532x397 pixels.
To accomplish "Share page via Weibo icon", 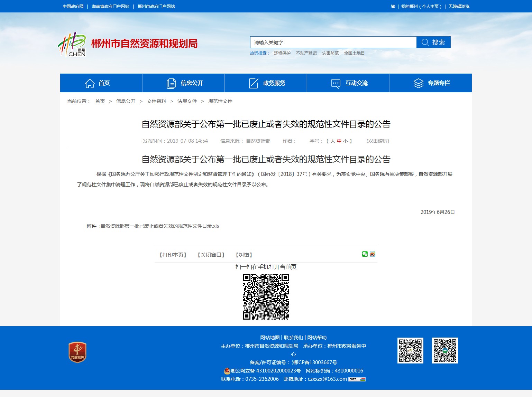I will coord(373,254).
